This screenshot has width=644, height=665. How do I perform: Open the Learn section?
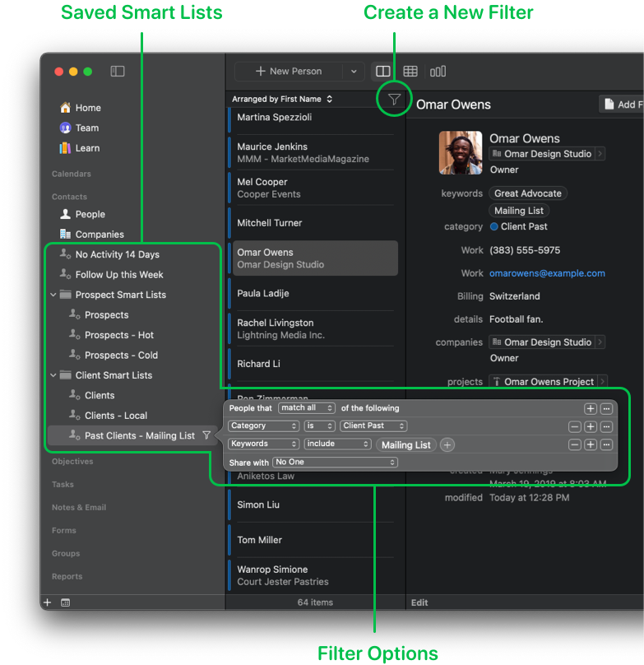tap(80, 148)
